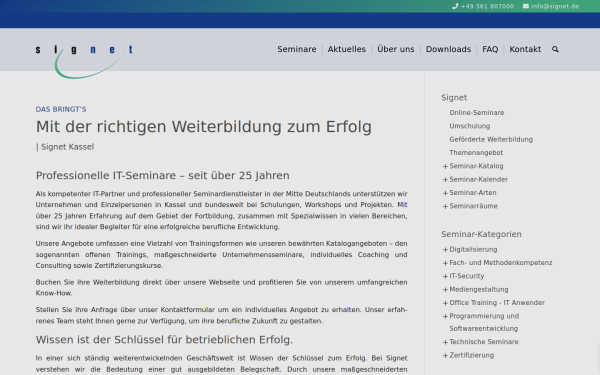This screenshot has width=600, height=375.
Task: Click the phone icon in top bar
Action: click(x=455, y=6)
